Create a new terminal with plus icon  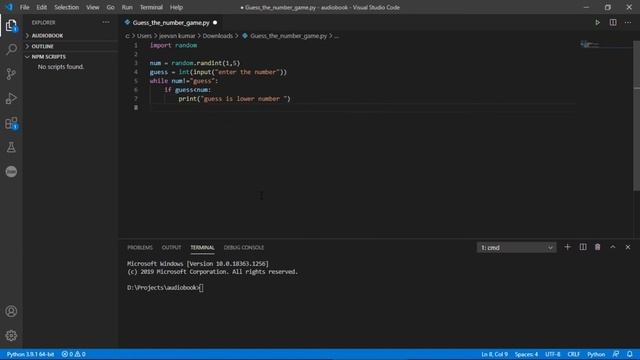pos(567,247)
